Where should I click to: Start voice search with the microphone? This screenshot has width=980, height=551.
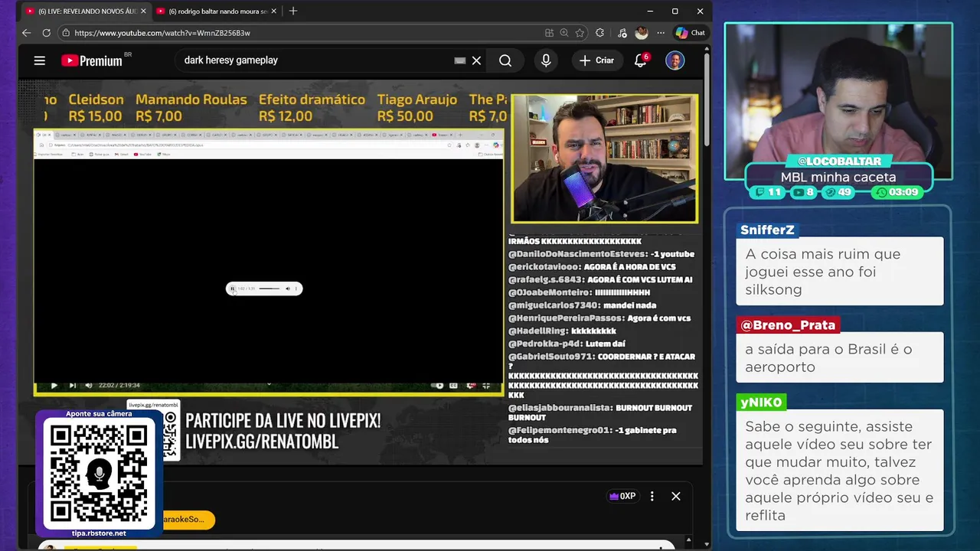546,60
